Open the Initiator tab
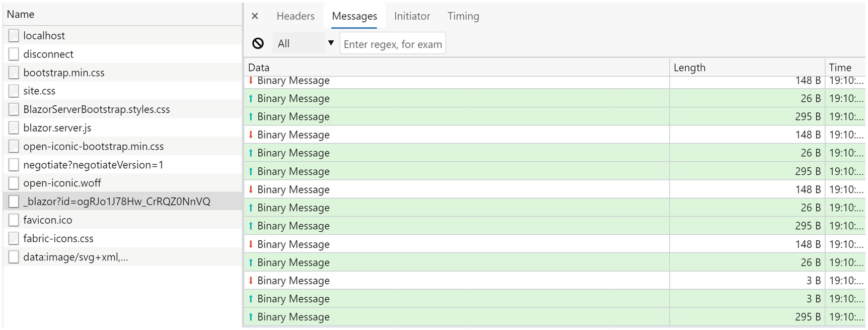 coord(412,16)
